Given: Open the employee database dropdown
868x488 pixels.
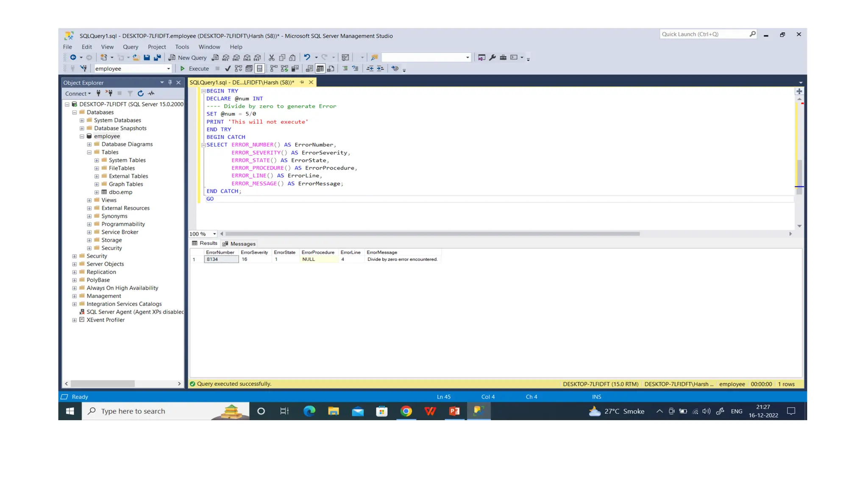Looking at the screenshot, I should pyautogui.click(x=168, y=69).
